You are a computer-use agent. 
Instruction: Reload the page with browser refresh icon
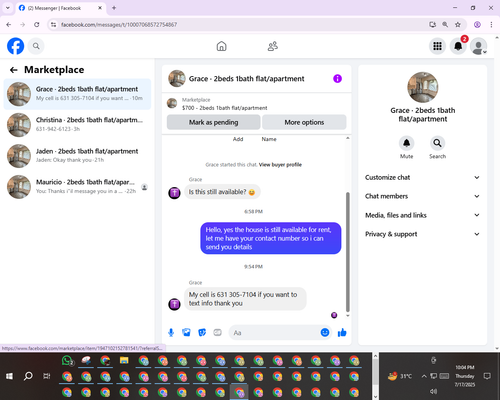pyautogui.click(x=37, y=24)
